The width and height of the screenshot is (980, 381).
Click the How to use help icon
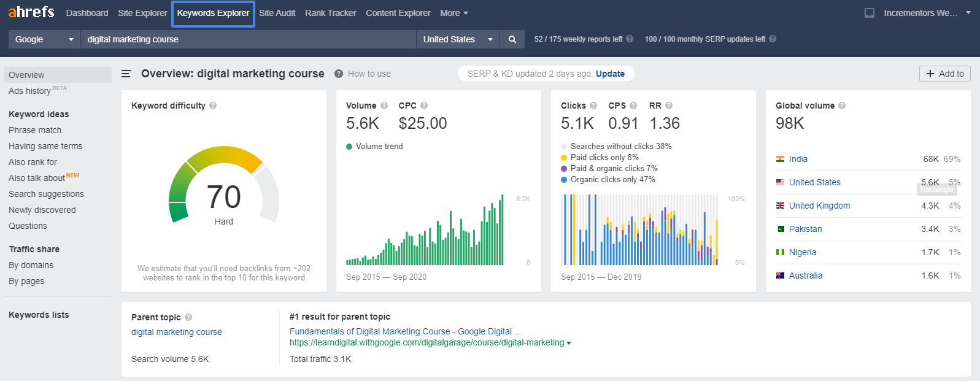coord(339,74)
